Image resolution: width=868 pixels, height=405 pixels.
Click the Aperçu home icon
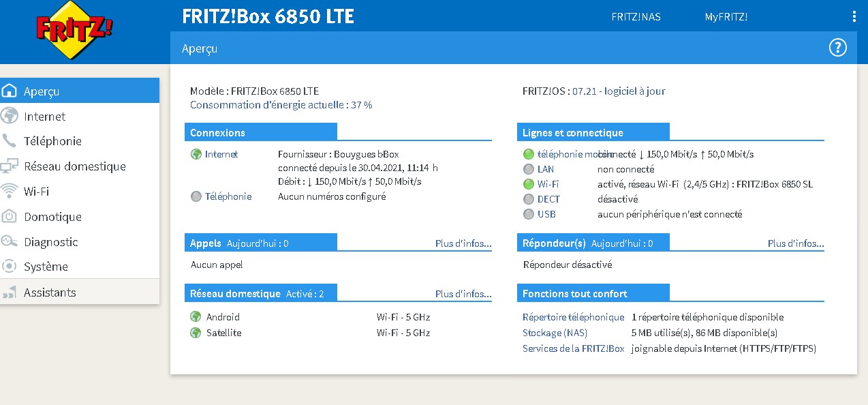[x=10, y=91]
